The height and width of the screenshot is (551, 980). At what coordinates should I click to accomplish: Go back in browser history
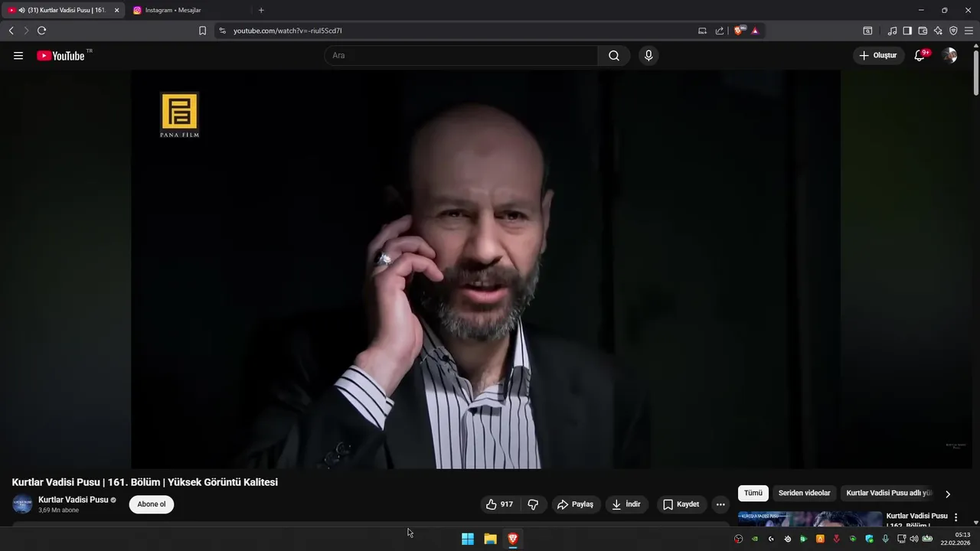tap(11, 31)
